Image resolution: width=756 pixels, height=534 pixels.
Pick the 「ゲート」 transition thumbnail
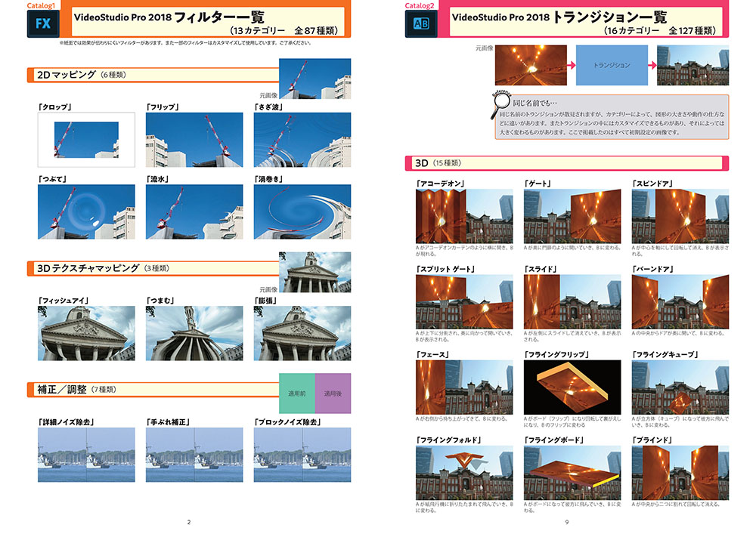[x=572, y=215]
